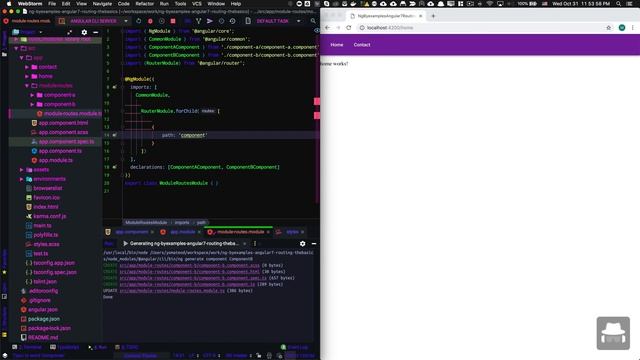Open the Refactor menu
Screen dimensions: 640x360
click(144, 4)
